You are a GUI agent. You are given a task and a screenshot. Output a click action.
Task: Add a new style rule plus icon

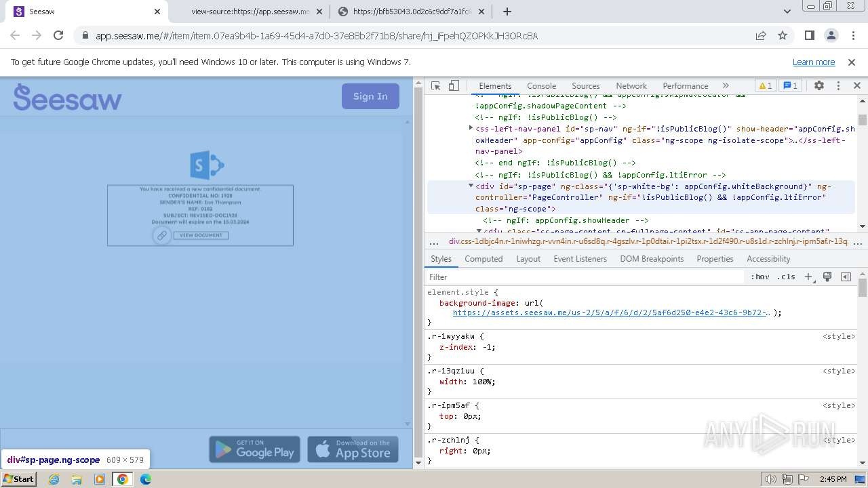(x=808, y=277)
